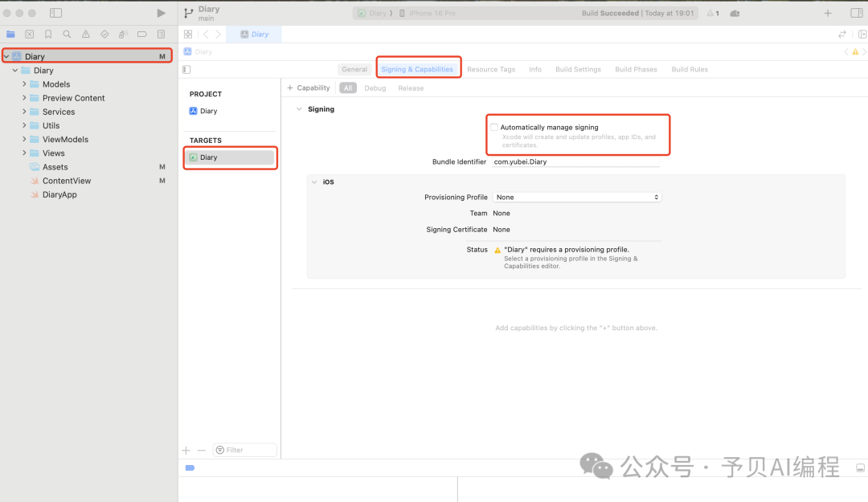Click the Run (play) button
Viewport: 868px width, 502px height.
162,13
